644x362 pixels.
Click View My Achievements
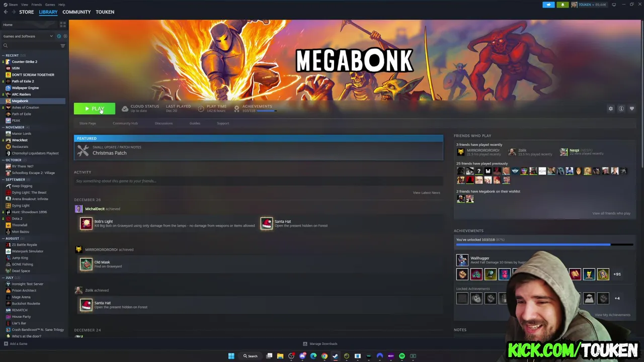click(612, 315)
